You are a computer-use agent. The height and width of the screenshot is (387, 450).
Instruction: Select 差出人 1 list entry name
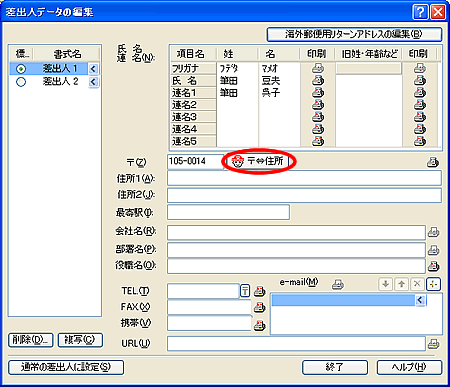(x=60, y=69)
